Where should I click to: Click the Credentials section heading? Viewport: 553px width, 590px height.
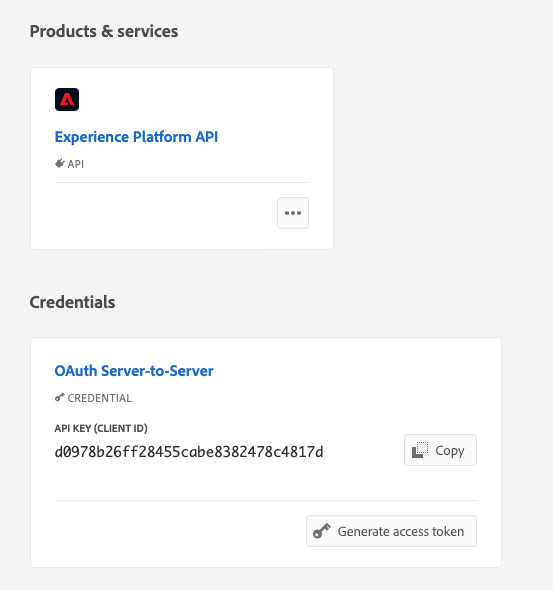point(72,302)
